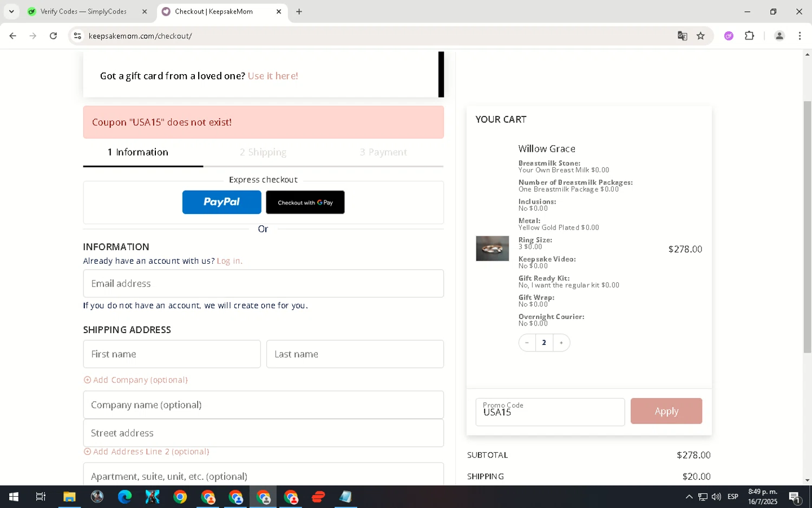Open the volume tray icon

click(716, 497)
